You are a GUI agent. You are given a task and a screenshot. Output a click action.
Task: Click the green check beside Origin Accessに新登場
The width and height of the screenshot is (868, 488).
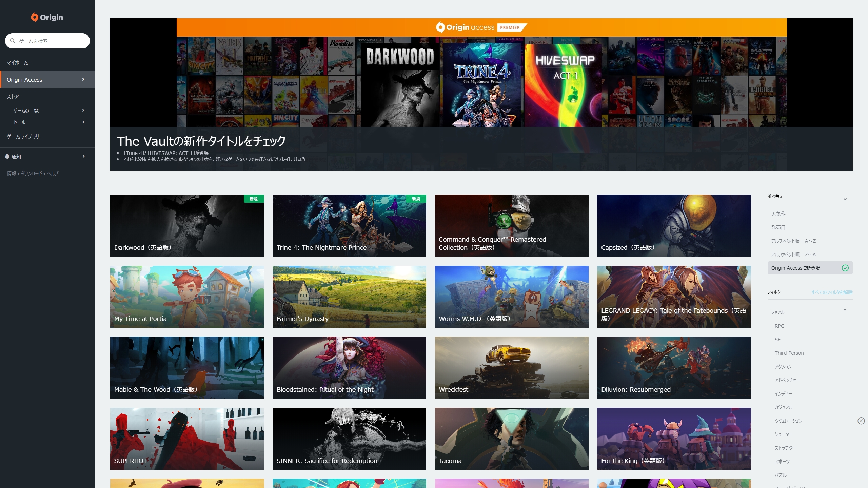pyautogui.click(x=845, y=268)
